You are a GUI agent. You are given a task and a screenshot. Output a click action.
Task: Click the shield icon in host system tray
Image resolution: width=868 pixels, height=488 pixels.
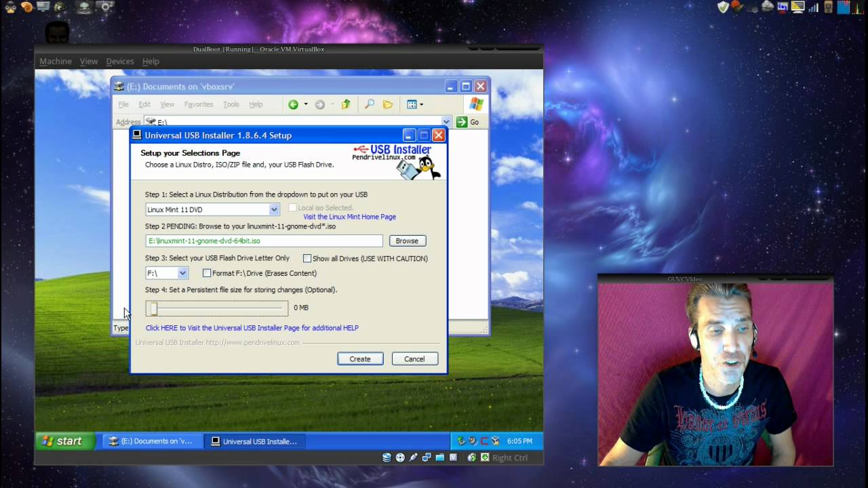pos(724,7)
